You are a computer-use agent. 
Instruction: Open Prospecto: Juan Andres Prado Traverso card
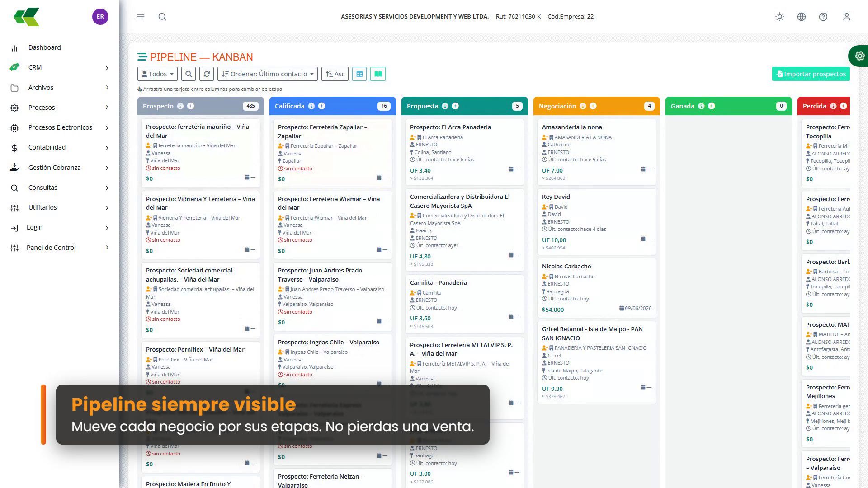point(332,296)
